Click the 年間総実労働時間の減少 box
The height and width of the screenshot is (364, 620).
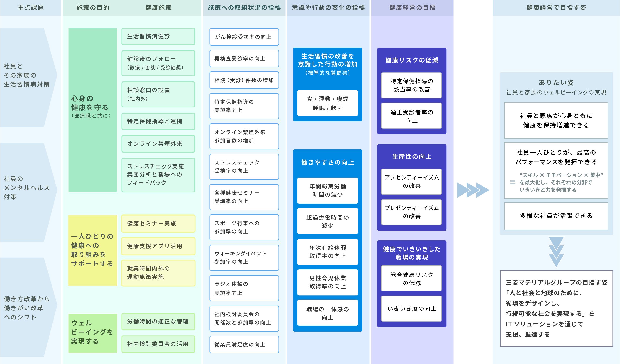[328, 190]
